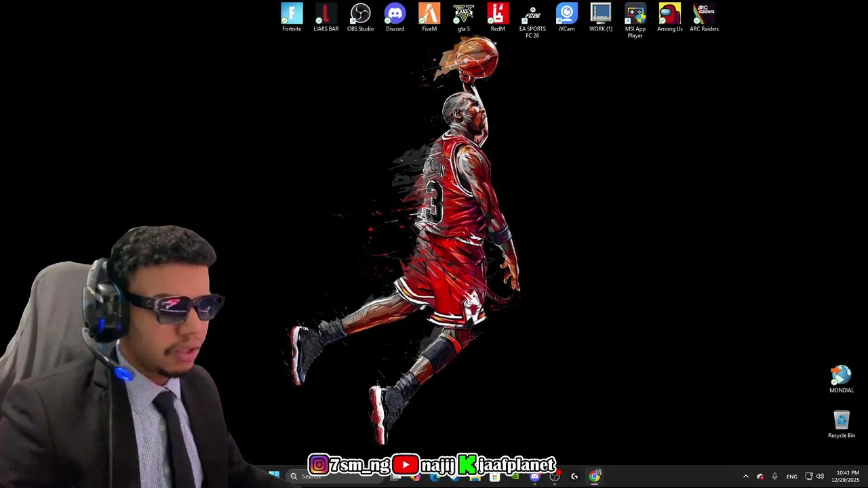Select the MSI App Player shortcut
Screen dimensions: 868x488
635,21
